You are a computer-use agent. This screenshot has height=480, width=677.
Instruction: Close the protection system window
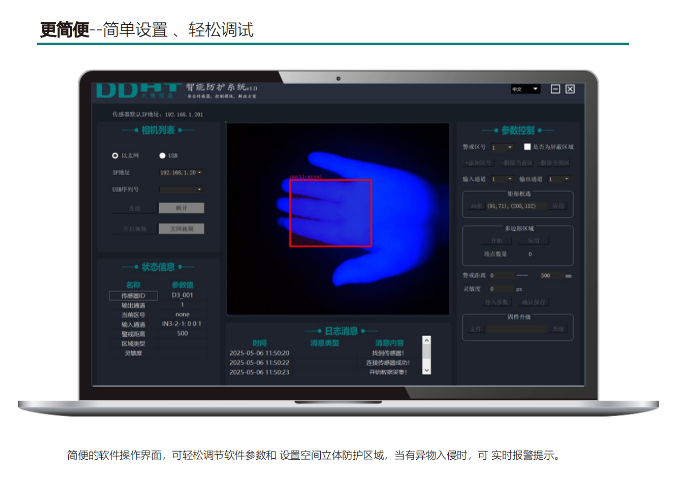(x=570, y=89)
